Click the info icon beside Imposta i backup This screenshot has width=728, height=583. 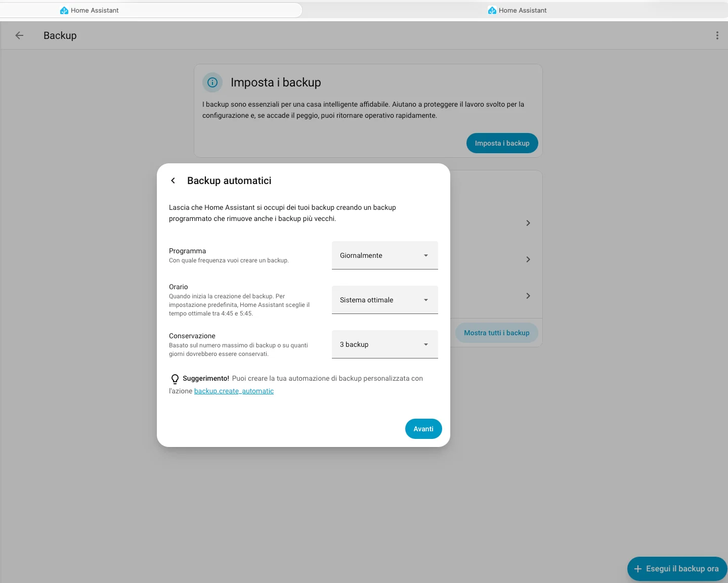click(212, 82)
